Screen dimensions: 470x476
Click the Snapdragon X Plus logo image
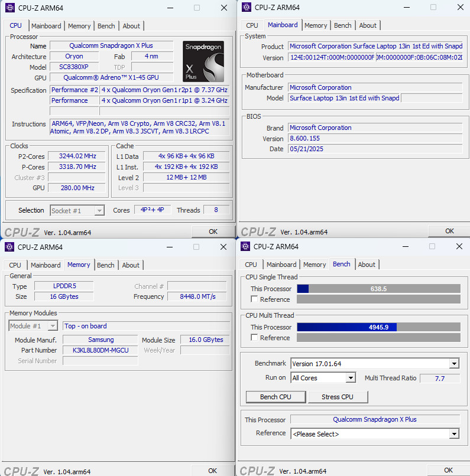click(x=203, y=61)
